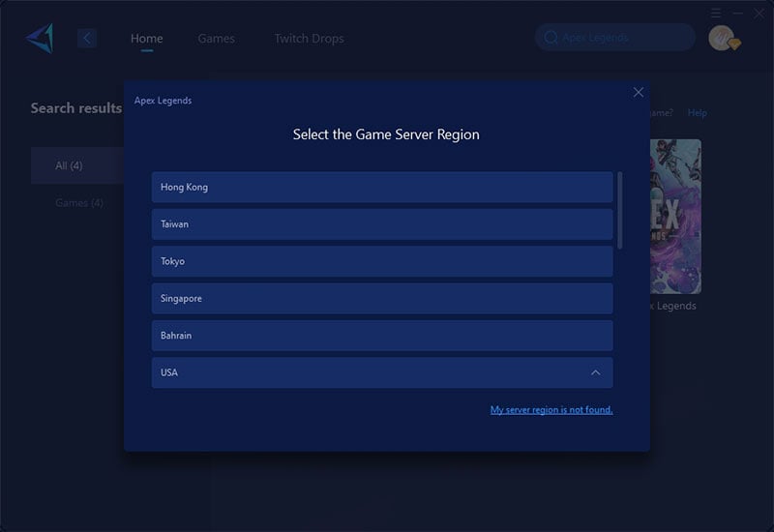Viewport: 774px width, 532px height.
Task: Select the Singapore server region
Action: 382,298
